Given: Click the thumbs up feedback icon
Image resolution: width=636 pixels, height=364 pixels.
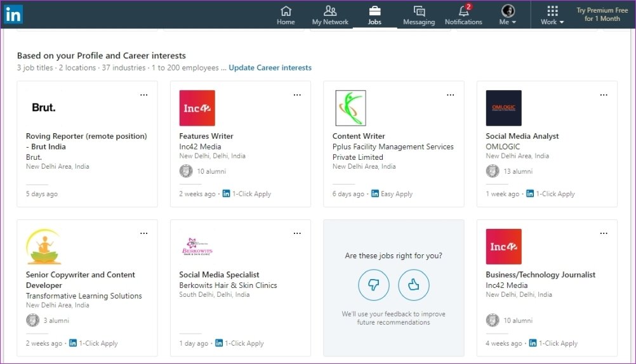Looking at the screenshot, I should coord(414,285).
